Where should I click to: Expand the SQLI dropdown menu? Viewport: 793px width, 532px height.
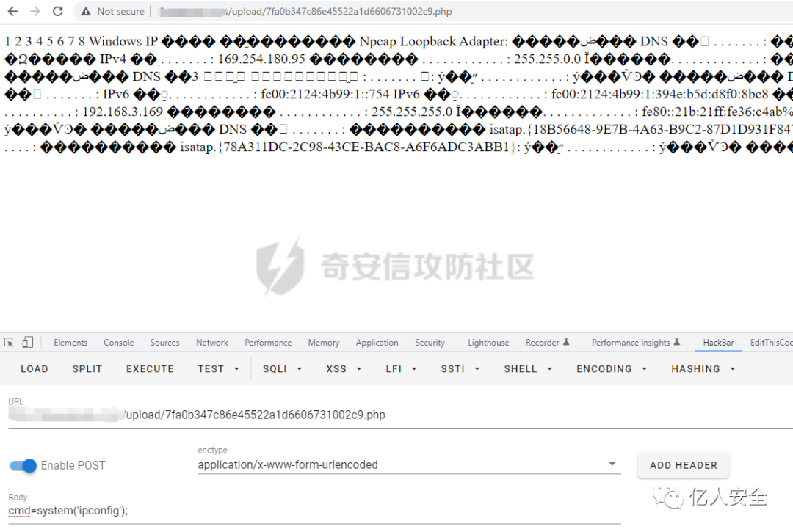(282, 369)
